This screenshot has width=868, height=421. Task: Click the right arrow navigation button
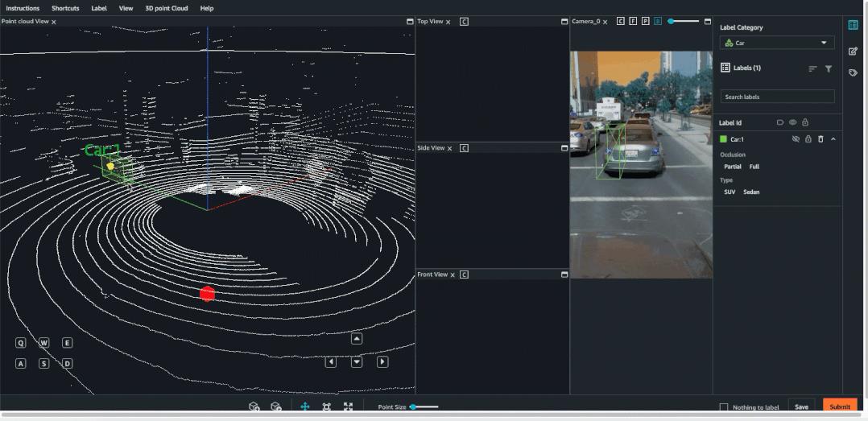[x=382, y=361]
